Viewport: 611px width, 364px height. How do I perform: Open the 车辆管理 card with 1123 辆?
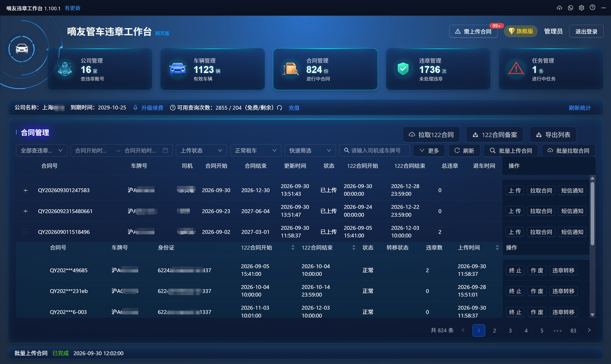tap(212, 69)
